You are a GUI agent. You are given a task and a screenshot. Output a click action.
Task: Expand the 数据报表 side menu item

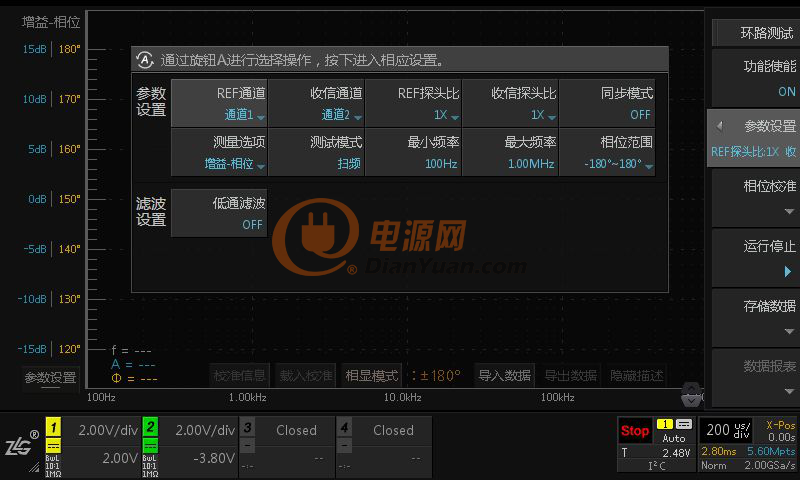[756, 378]
